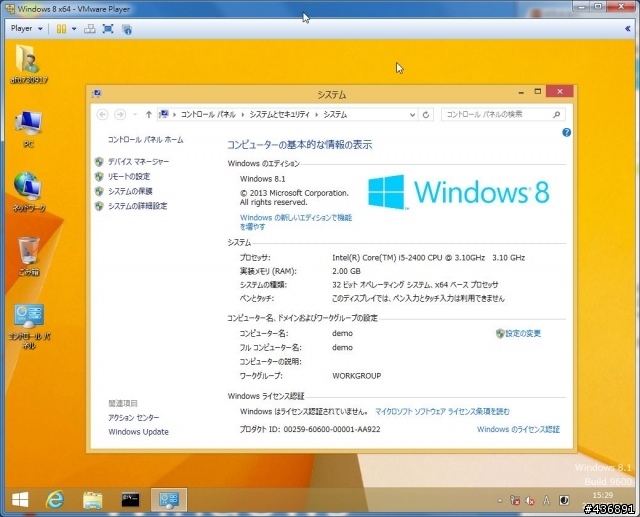Click the Windows Start button
640x517 pixels.
(20, 499)
